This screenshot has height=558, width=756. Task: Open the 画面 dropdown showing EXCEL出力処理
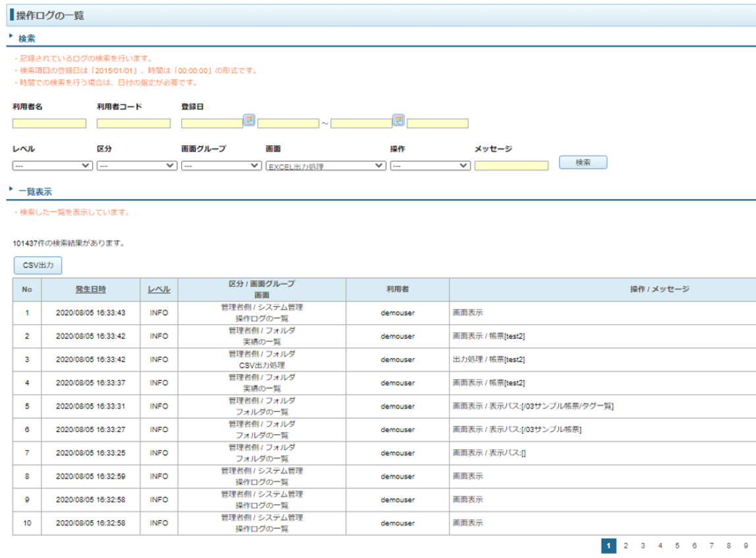click(326, 166)
